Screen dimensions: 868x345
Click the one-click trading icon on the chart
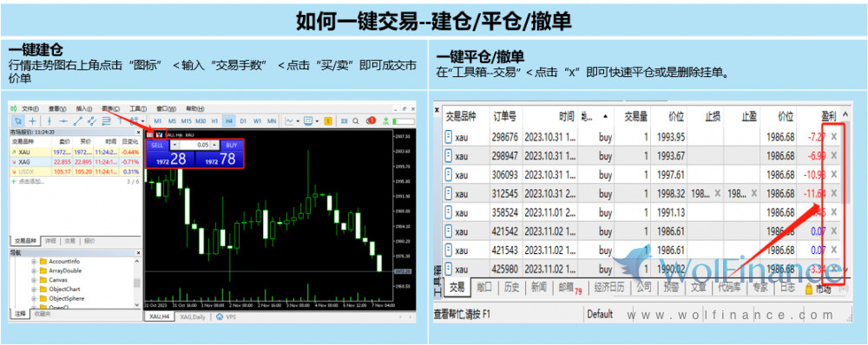click(160, 134)
